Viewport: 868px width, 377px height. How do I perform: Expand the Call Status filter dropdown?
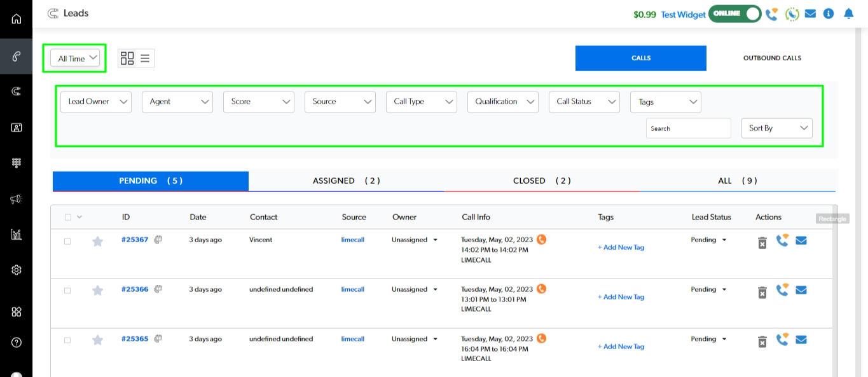(584, 102)
